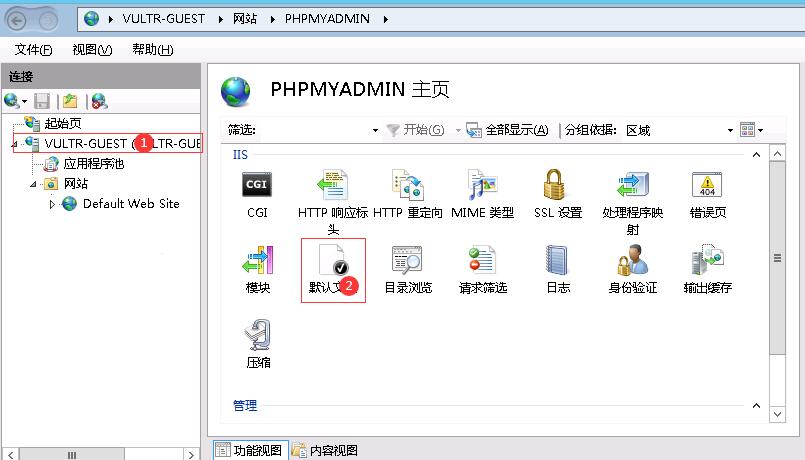Click PHPMYADMIN breadcrumb in address bar
Image resolution: width=805 pixels, height=460 pixels.
(327, 19)
